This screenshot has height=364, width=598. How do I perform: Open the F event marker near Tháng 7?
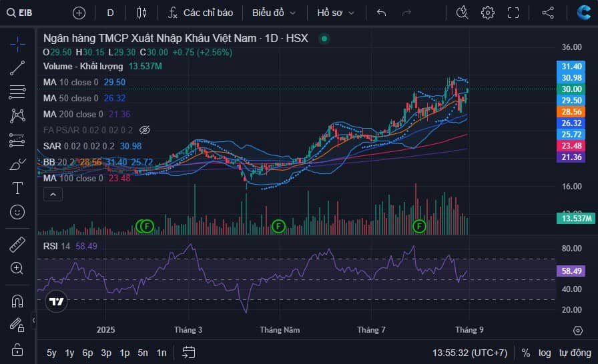pos(419,227)
